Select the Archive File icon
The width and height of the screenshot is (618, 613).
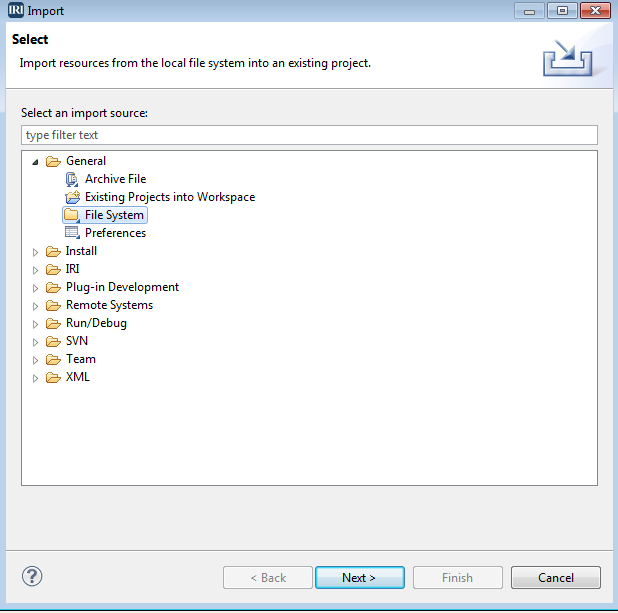coord(72,179)
